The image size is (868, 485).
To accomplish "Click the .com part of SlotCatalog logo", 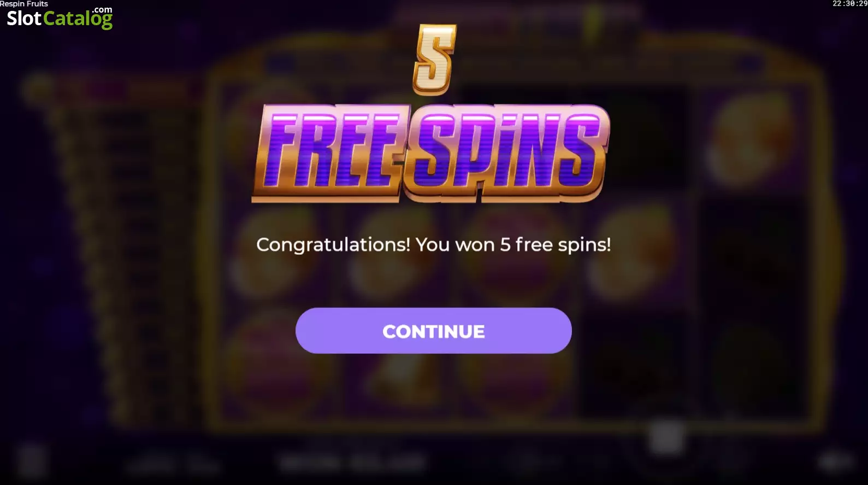I will click(102, 10).
